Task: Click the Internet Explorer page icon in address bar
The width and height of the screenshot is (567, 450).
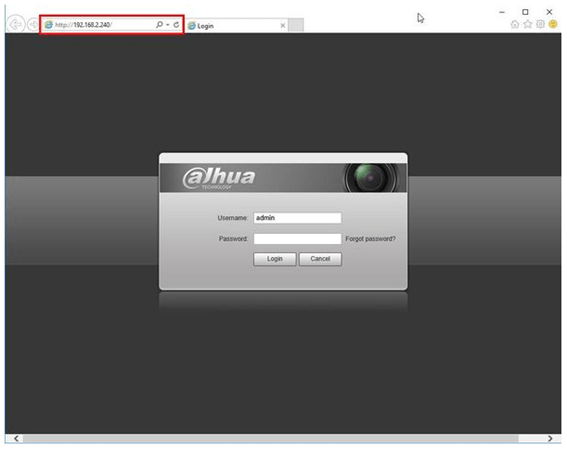Action: coord(48,25)
